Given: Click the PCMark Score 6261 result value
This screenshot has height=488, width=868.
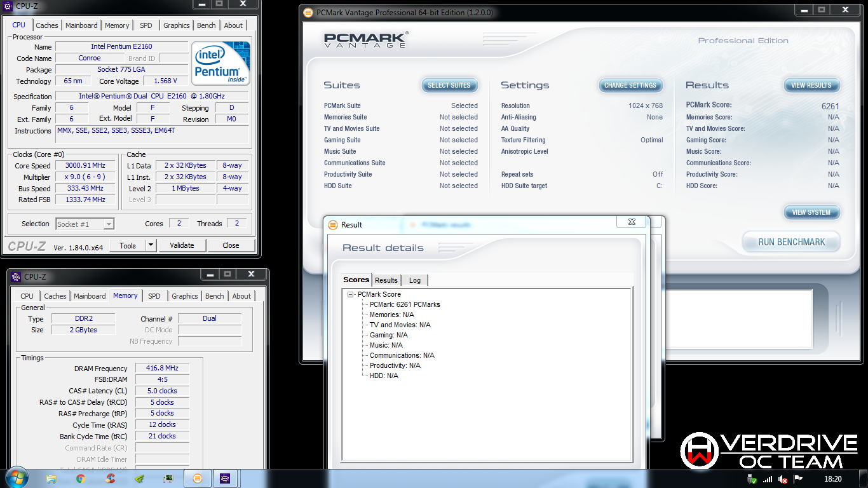Looking at the screenshot, I should pos(830,106).
